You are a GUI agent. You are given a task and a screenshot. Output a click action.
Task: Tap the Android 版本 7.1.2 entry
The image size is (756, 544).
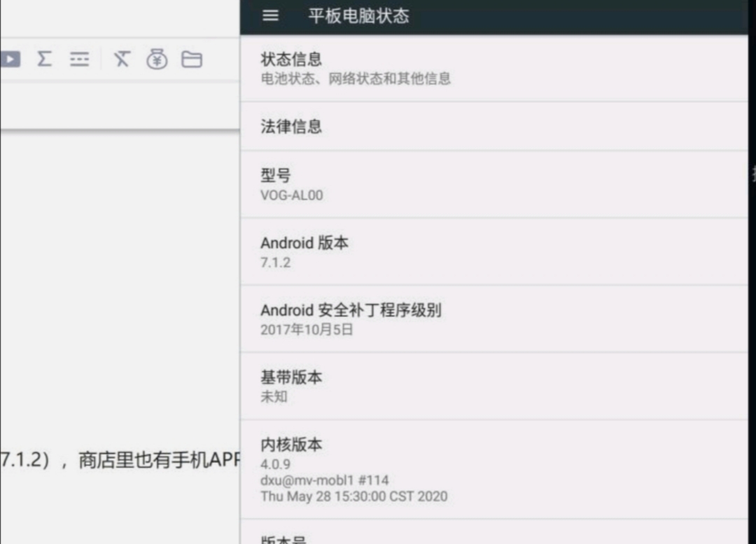(x=490, y=251)
